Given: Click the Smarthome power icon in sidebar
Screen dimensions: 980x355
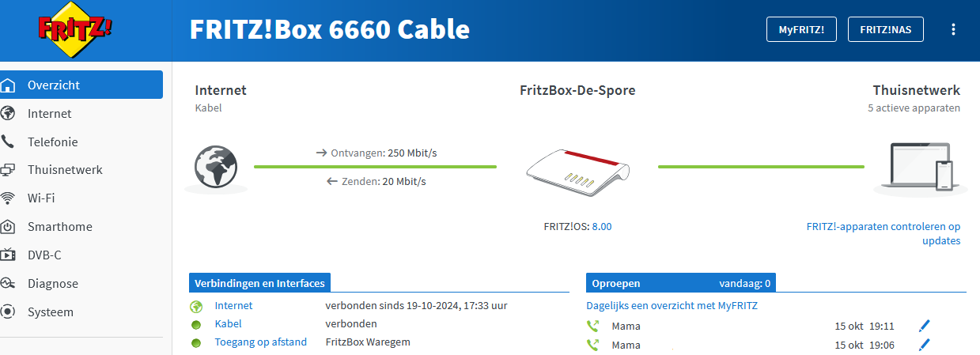Looking at the screenshot, I should [x=9, y=227].
